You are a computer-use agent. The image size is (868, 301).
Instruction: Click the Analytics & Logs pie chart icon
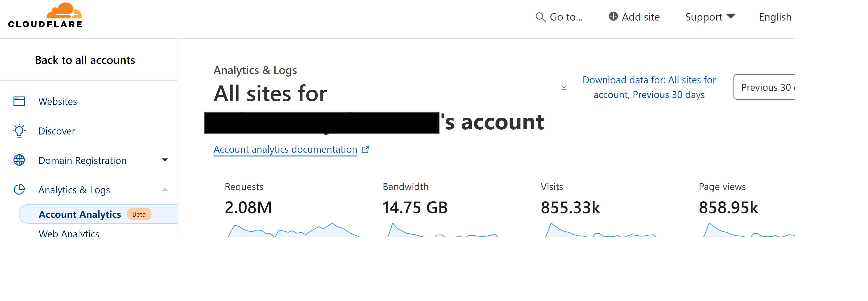19,189
